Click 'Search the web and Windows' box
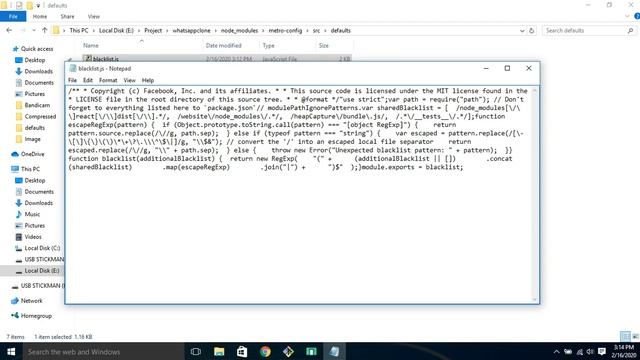 click(102, 351)
